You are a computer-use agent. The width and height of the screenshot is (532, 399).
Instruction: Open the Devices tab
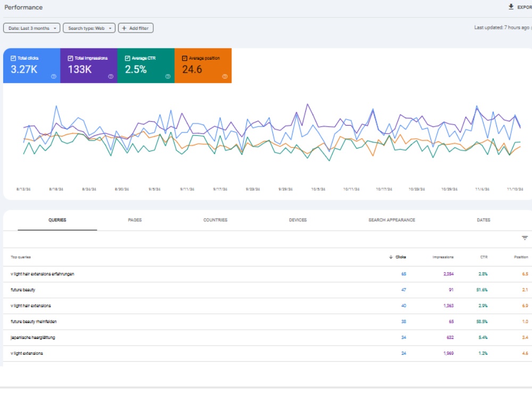(298, 220)
